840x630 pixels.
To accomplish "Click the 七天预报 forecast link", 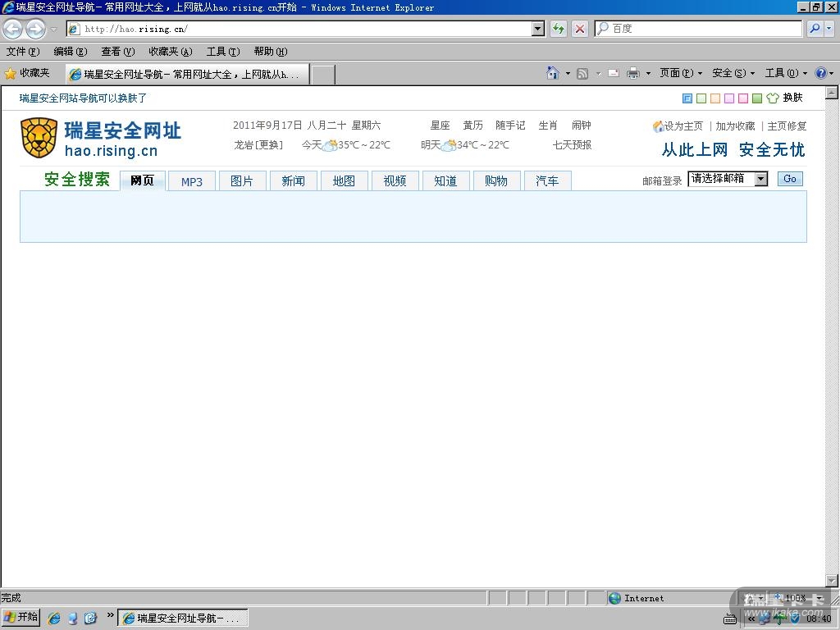I will click(572, 144).
